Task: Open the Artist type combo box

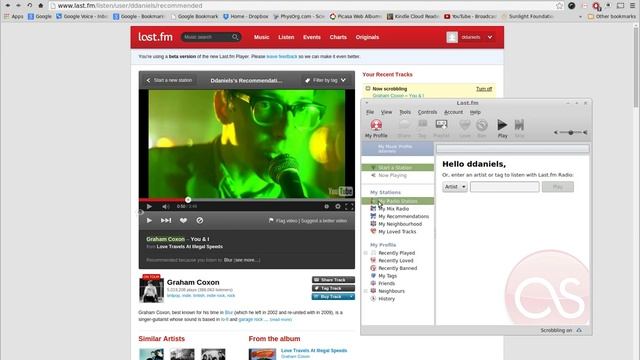Action: pos(455,187)
